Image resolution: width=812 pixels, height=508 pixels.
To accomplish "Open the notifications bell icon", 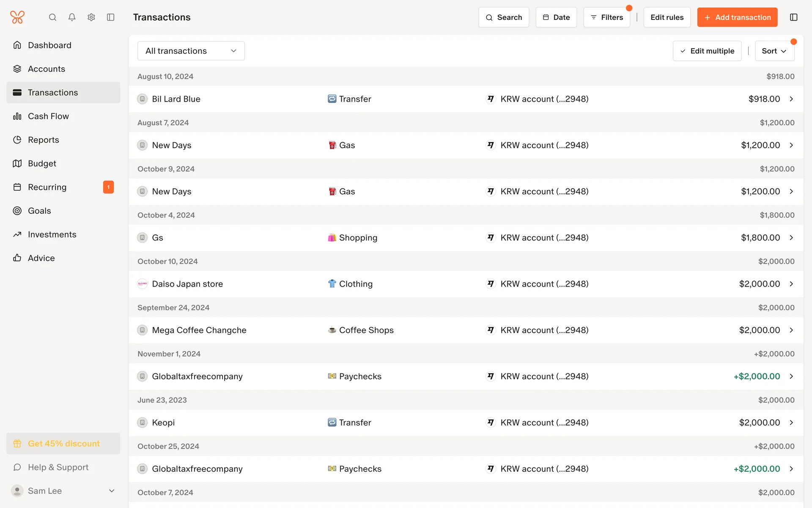I will (x=72, y=17).
